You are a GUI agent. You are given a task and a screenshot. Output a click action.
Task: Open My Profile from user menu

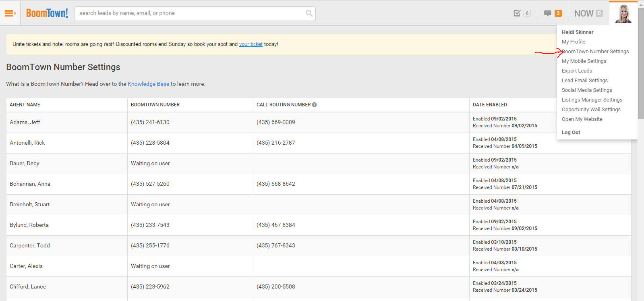574,42
